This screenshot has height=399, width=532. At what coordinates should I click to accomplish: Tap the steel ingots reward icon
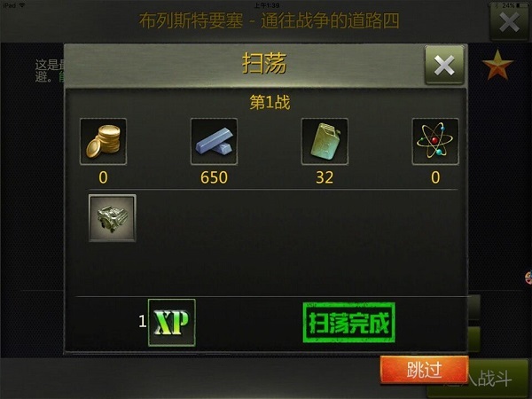214,142
